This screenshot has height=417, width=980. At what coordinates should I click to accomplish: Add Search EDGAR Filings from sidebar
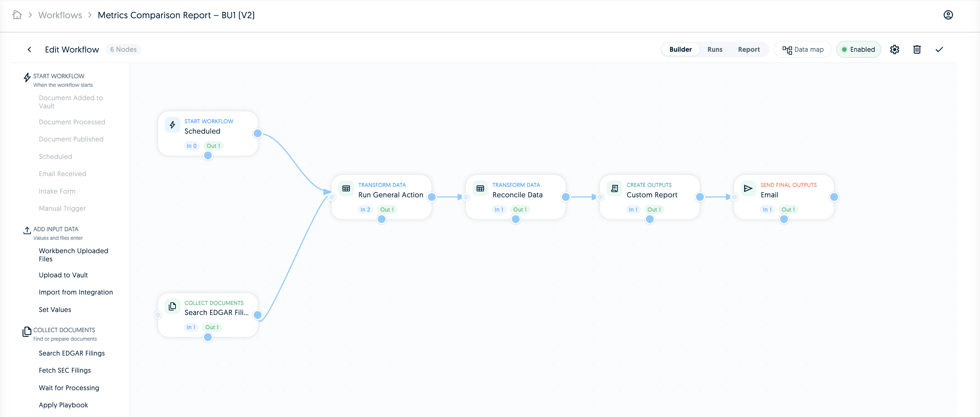(72, 353)
